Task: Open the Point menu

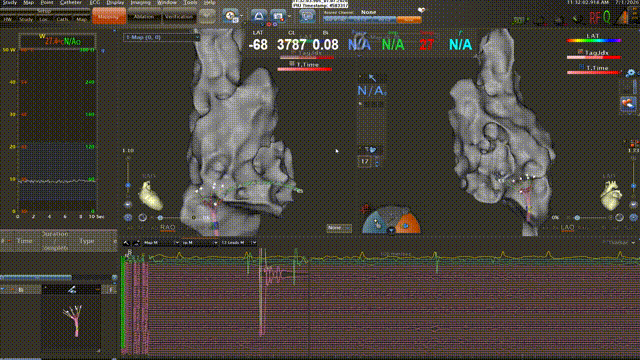Action: [47, 2]
